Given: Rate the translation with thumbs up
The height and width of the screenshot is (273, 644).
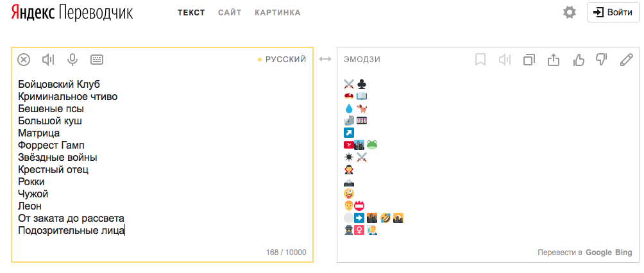Looking at the screenshot, I should tap(578, 60).
